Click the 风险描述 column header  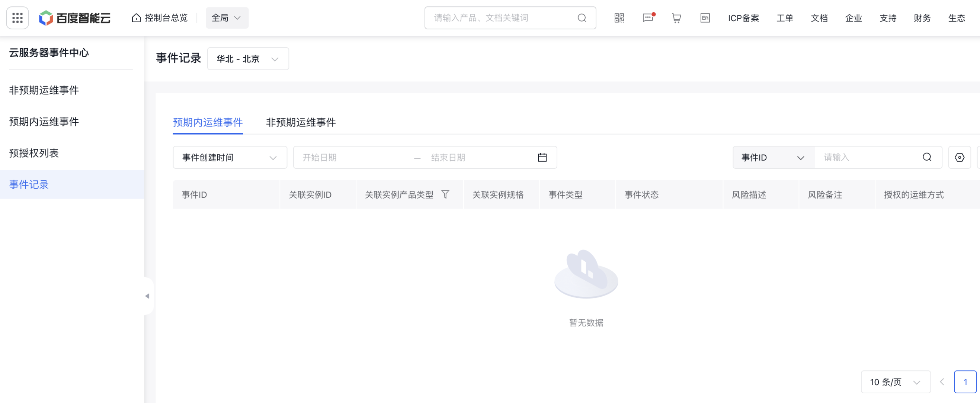[x=760, y=195]
